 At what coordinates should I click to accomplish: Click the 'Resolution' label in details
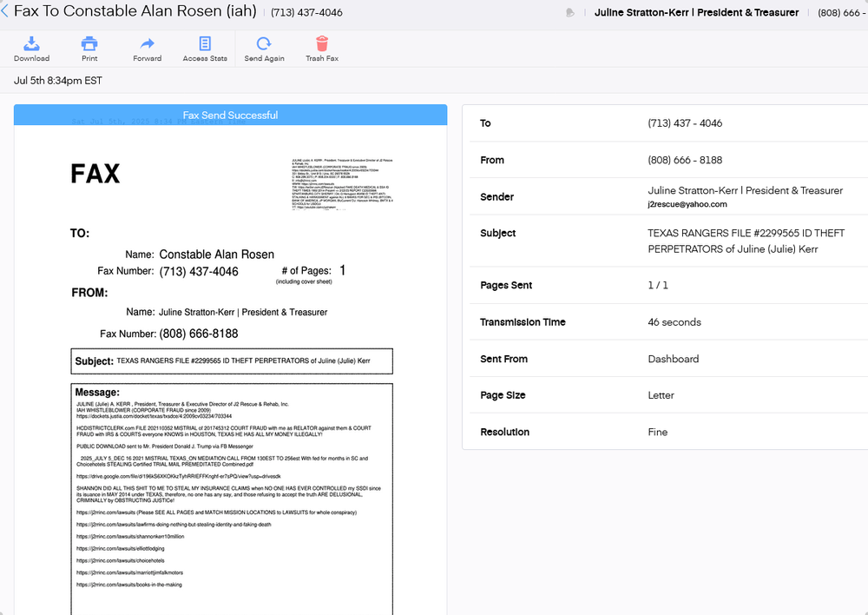504,432
